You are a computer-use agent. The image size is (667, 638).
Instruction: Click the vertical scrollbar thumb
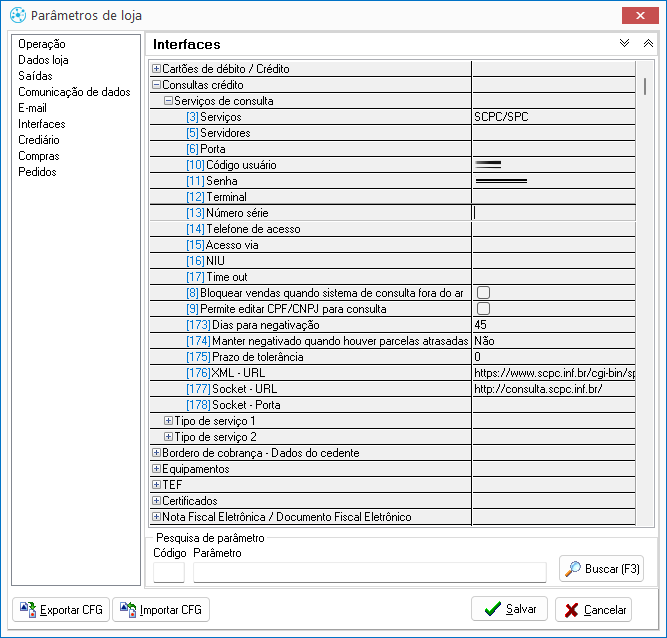645,86
